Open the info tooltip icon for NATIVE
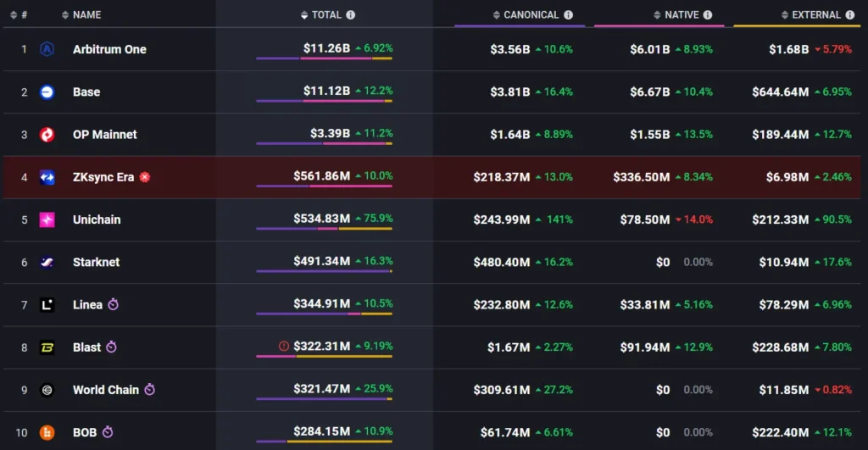The height and width of the screenshot is (450, 868). pos(708,15)
